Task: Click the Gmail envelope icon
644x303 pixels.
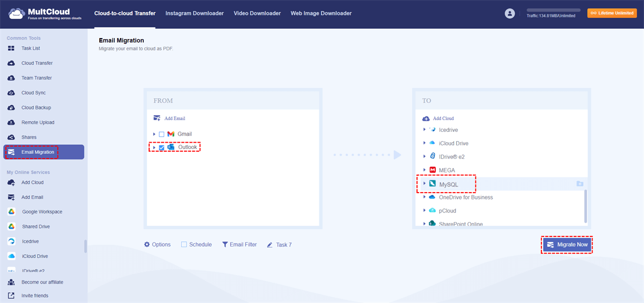Action: pos(171,134)
